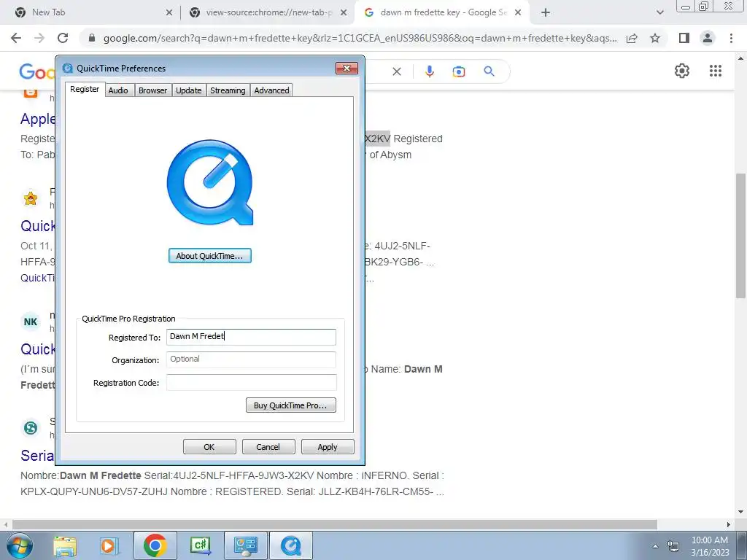Click the large QuickTime logo image

click(210, 182)
